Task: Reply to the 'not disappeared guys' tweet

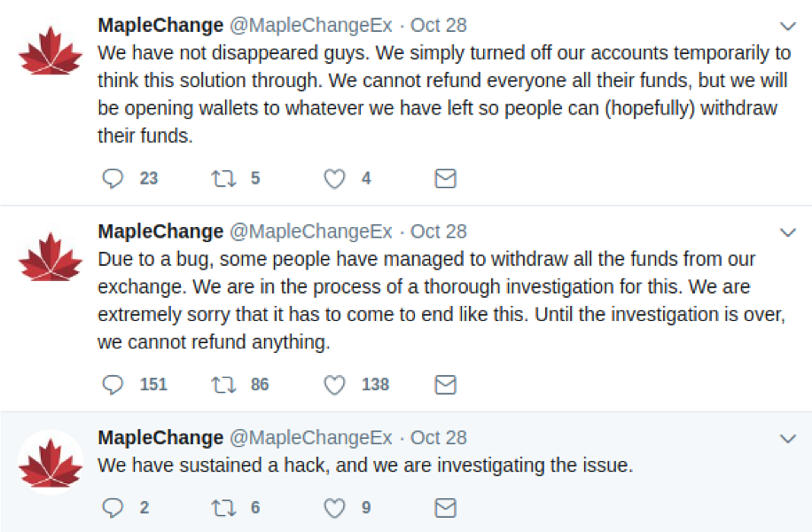Action: (x=113, y=178)
